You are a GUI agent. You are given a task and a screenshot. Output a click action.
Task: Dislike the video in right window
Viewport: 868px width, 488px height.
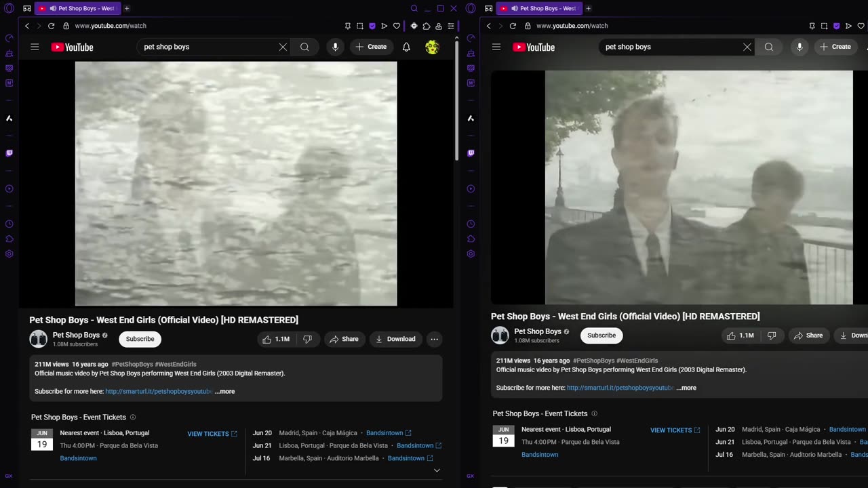click(x=772, y=335)
